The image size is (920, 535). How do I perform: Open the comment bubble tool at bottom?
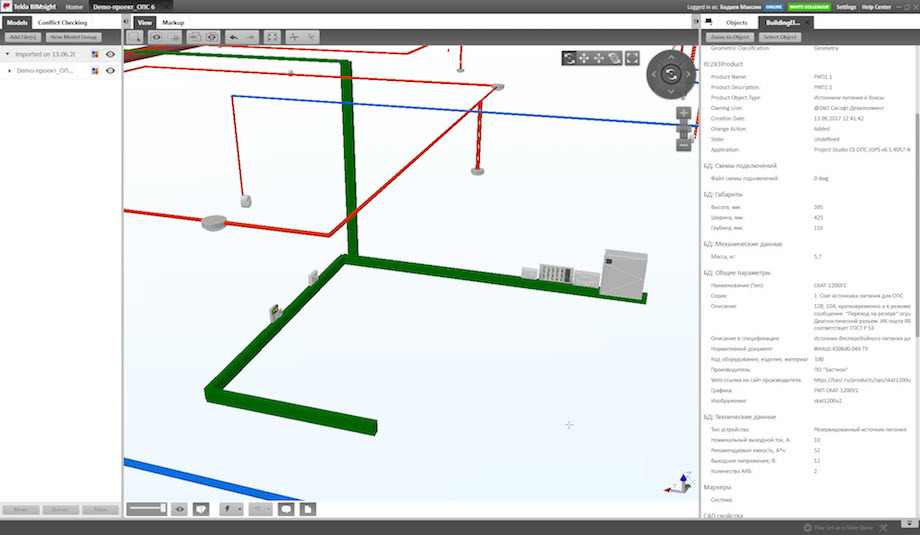tap(285, 509)
